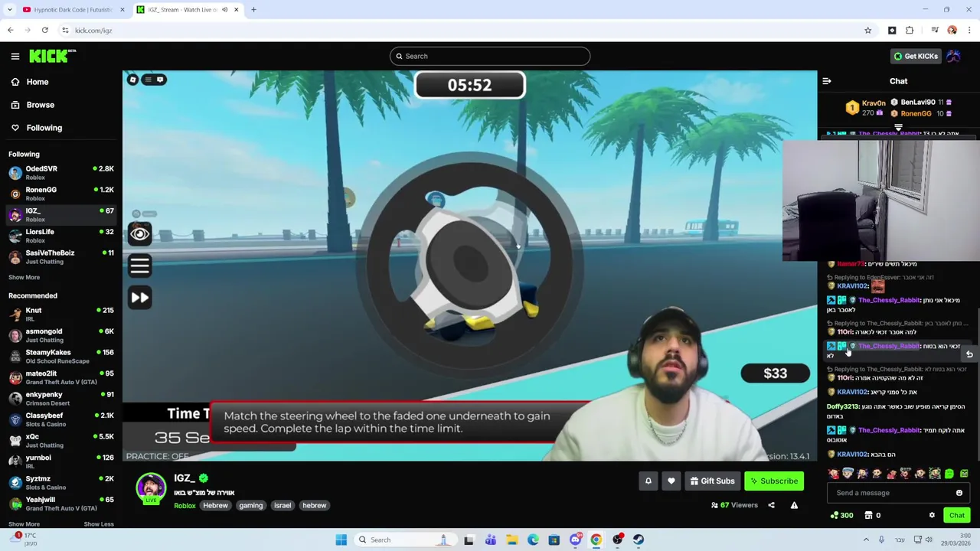Open Steam from the taskbar
Viewport: 980px width, 551px height.
pyautogui.click(x=639, y=540)
